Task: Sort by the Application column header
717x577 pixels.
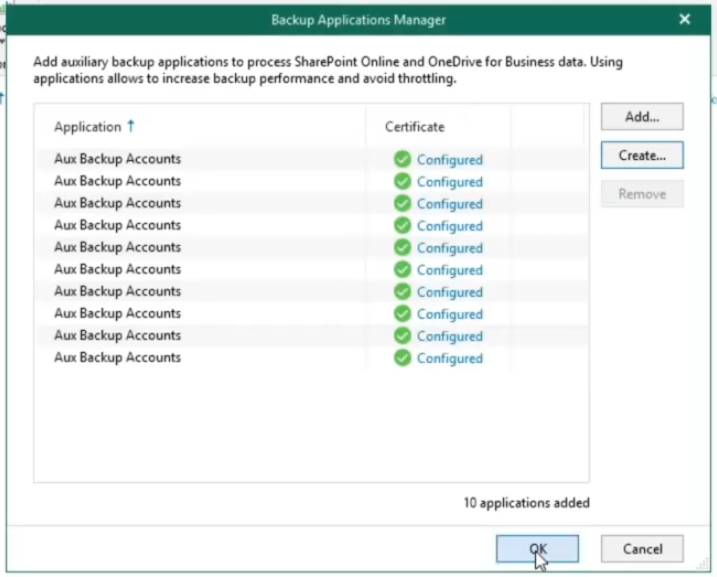Action: click(x=88, y=127)
